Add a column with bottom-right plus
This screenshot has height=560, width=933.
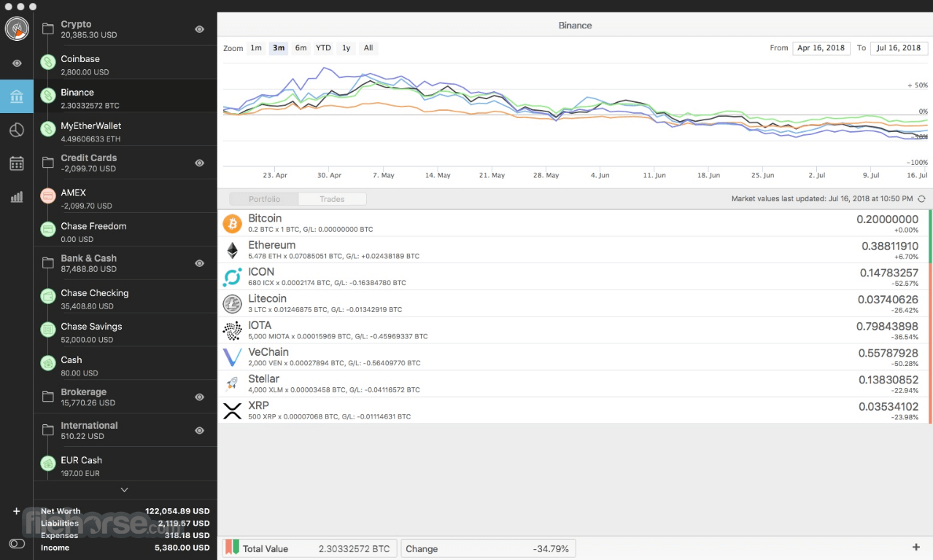point(916,548)
